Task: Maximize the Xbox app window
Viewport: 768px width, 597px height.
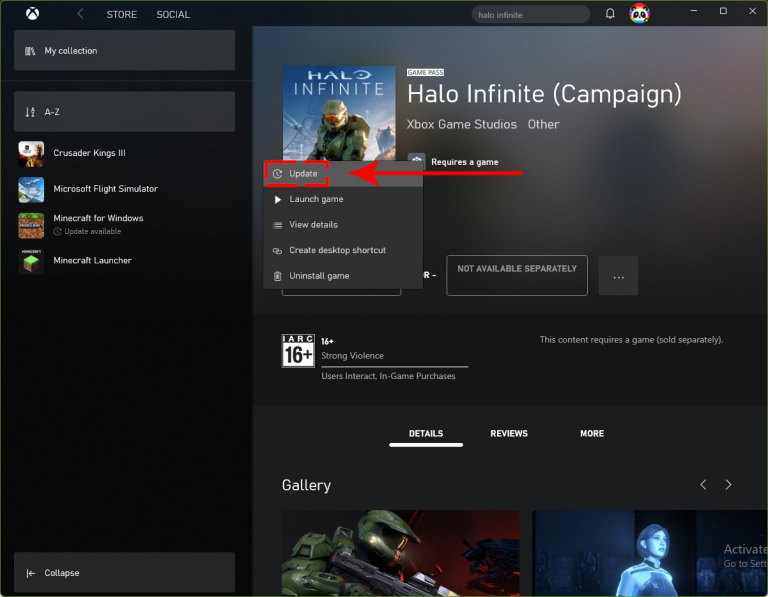Action: click(723, 11)
